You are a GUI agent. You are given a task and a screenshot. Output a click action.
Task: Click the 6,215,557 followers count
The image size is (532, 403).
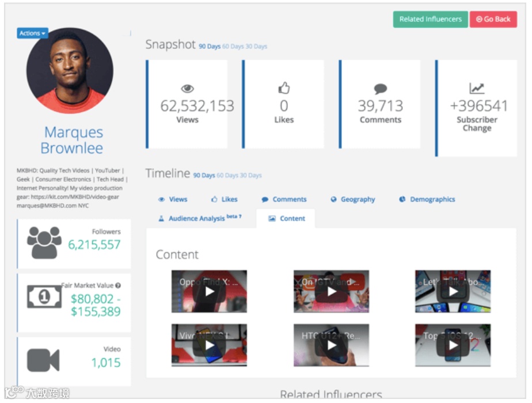(x=94, y=245)
